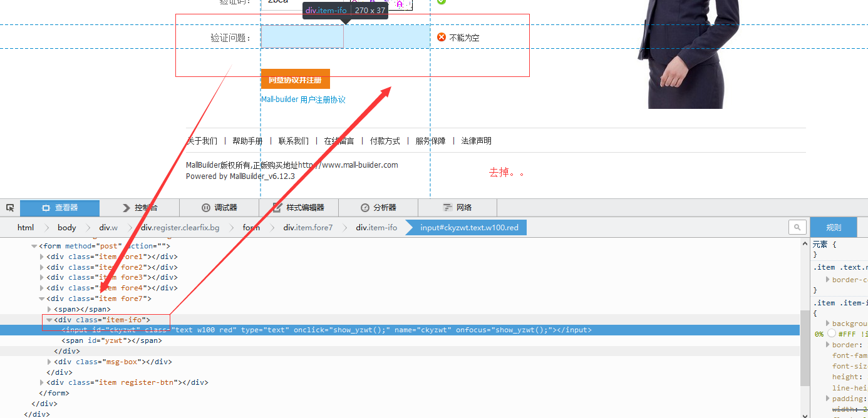
Task: Collapse the div item-ifo node
Action: 49,320
